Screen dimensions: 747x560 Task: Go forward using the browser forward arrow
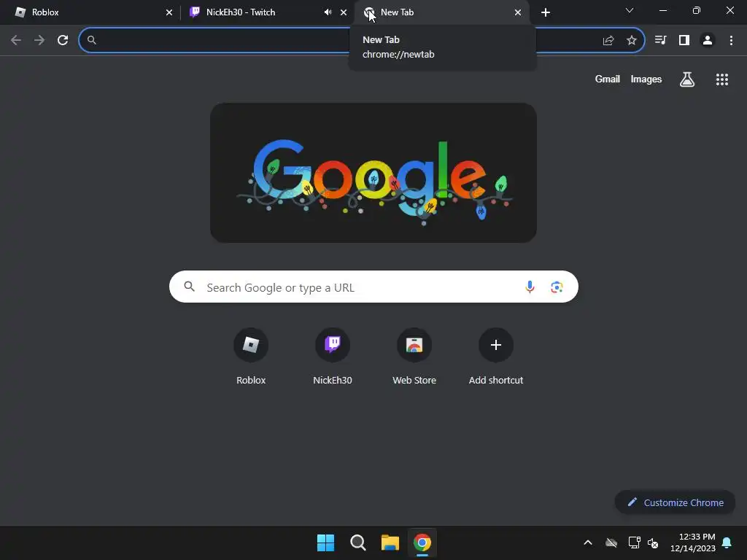coord(39,41)
